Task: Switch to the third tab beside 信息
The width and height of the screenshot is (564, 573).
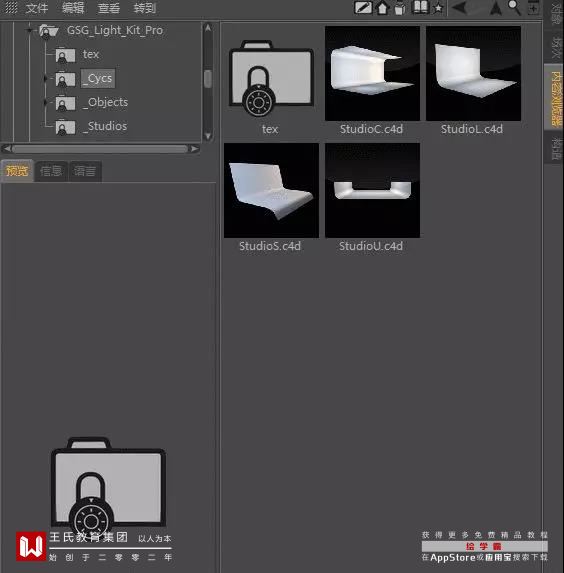Action: tap(85, 171)
